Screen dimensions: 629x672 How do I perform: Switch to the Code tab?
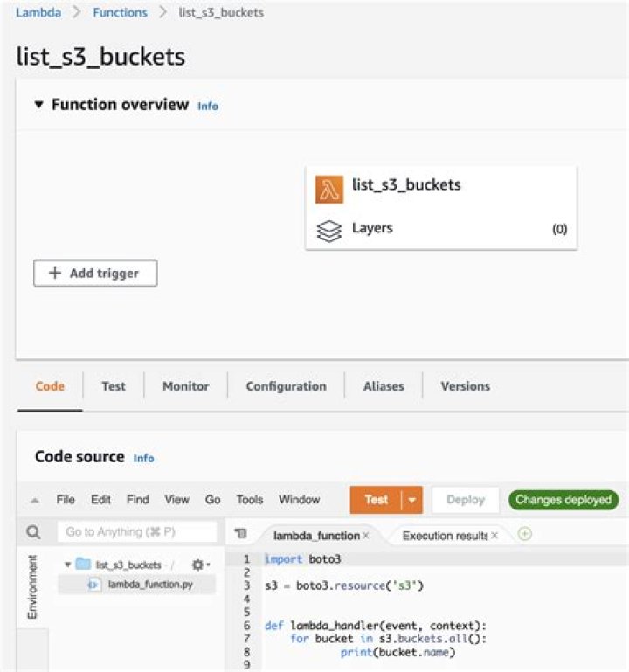[x=50, y=386]
